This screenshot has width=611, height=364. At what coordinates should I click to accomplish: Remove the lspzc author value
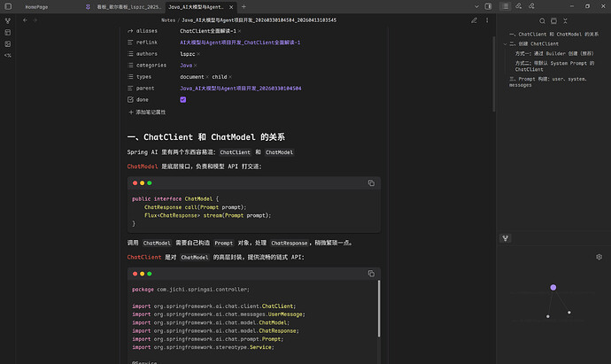click(198, 54)
